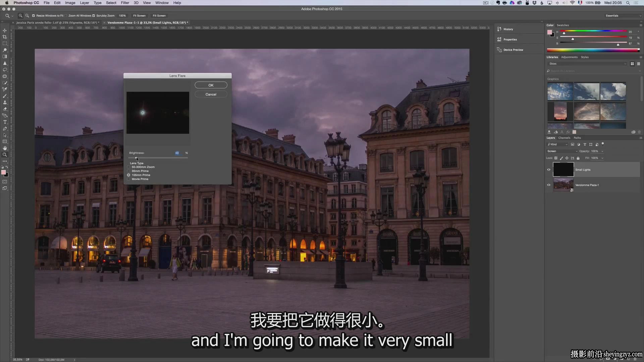Click lock transparent pixels icon

(x=556, y=158)
